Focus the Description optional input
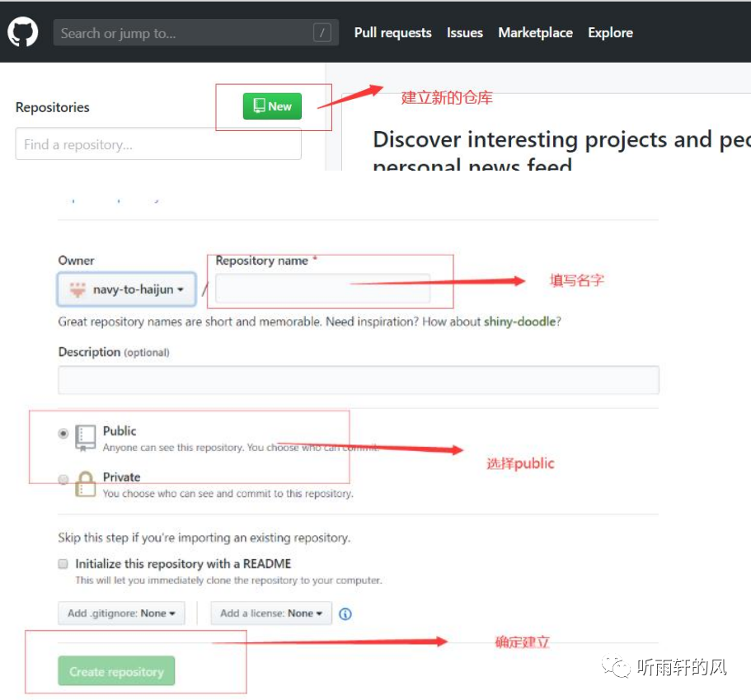The image size is (751, 700). point(359,380)
